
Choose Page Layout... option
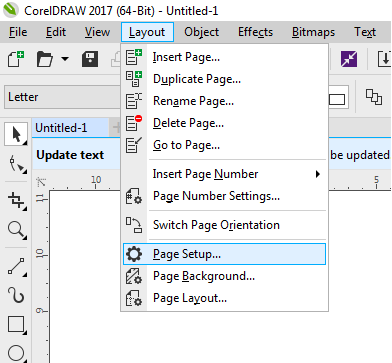[x=224, y=298]
